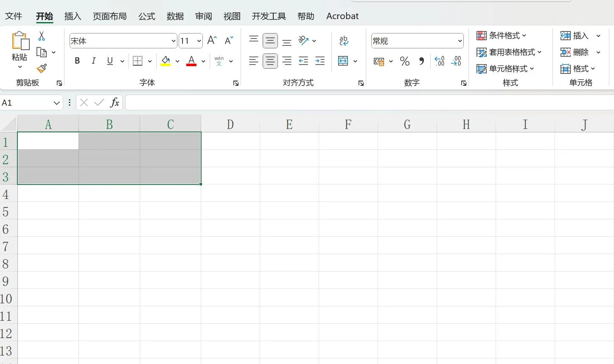The image size is (614, 364).
Task: Click the 套用表格格式 button
Action: click(509, 52)
